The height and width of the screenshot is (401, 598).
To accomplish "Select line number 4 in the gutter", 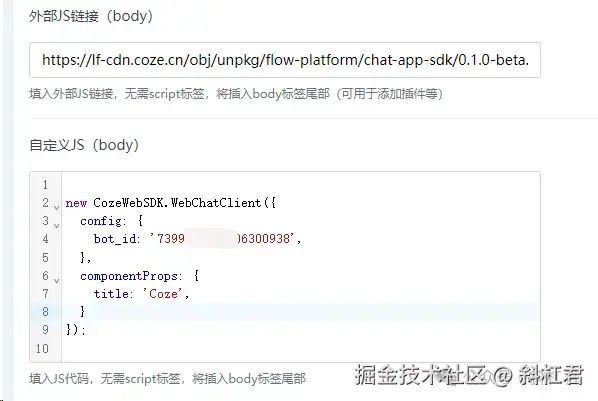I will (x=45, y=239).
